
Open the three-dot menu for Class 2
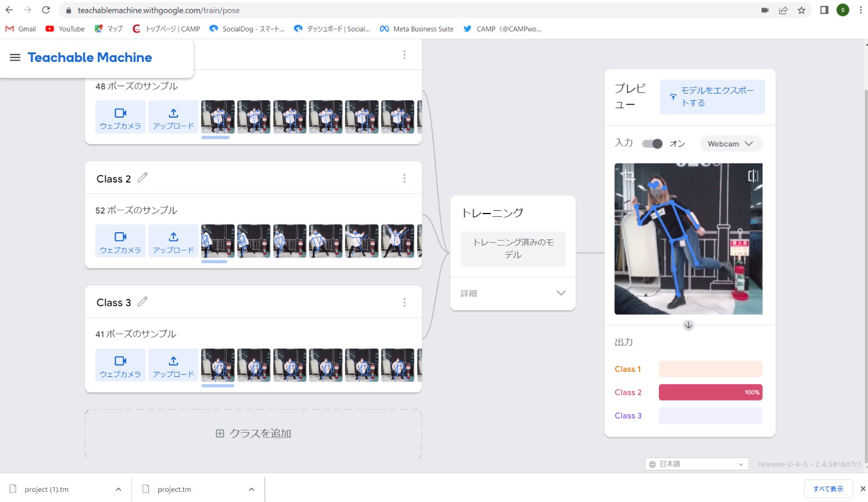404,178
